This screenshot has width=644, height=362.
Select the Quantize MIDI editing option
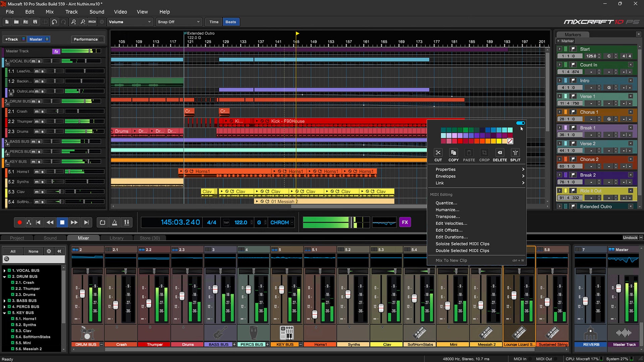[x=446, y=203]
